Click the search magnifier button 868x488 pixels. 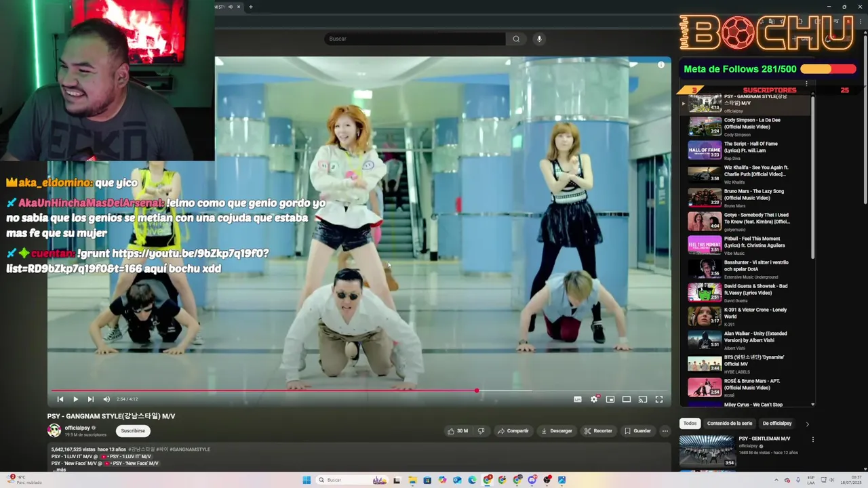click(516, 39)
